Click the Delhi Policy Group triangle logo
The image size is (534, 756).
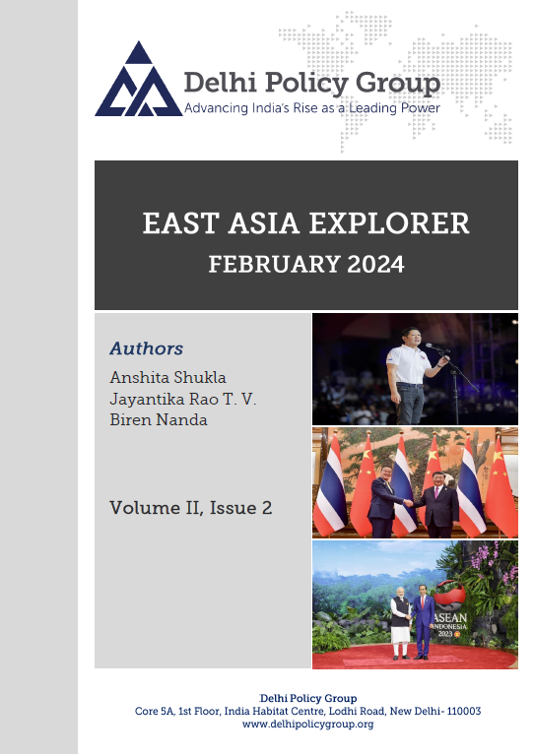click(139, 80)
